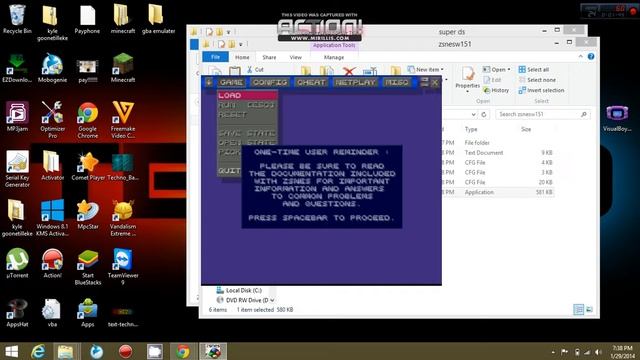Screen dimensions: 640x360
Task: Open Serial Key Generator icon
Action: [x=17, y=168]
